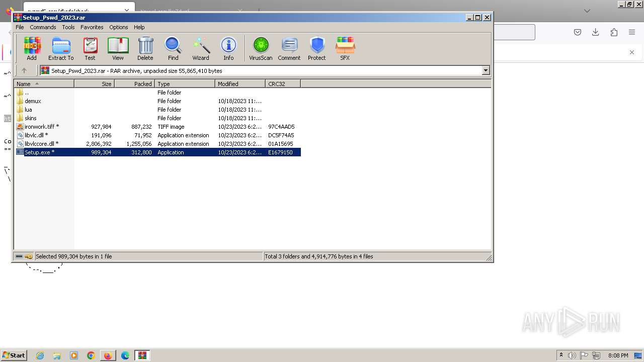
Task: Expand the archive path dropdown
Action: pyautogui.click(x=486, y=71)
